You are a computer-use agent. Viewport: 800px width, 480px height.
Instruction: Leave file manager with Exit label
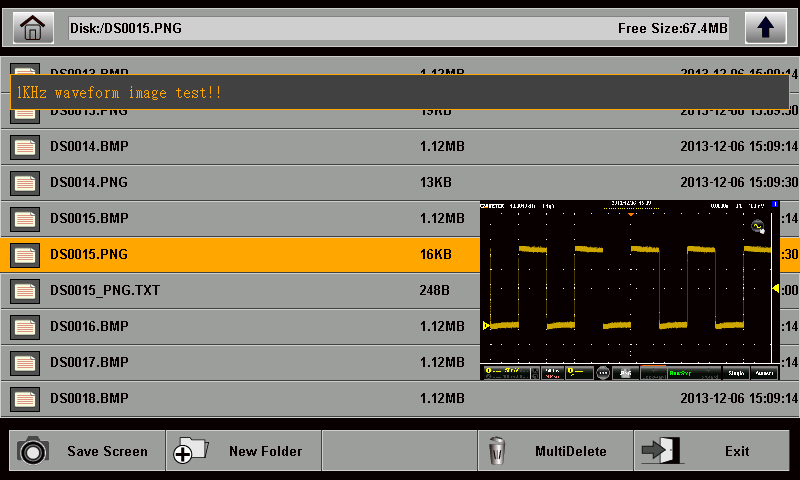click(737, 451)
